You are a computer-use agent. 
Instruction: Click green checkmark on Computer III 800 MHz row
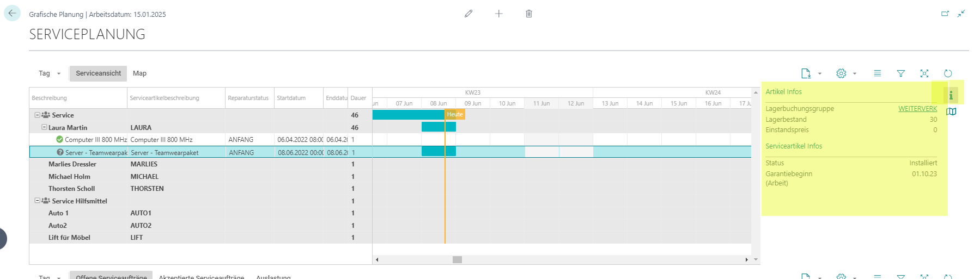(x=59, y=140)
